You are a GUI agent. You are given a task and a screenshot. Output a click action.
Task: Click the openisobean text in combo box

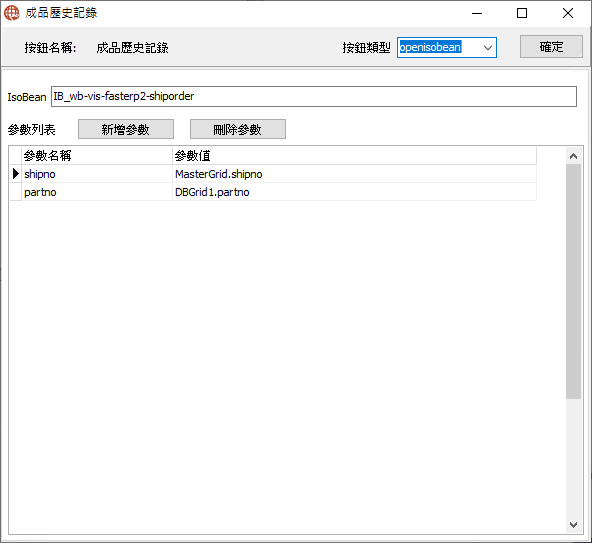[430, 47]
